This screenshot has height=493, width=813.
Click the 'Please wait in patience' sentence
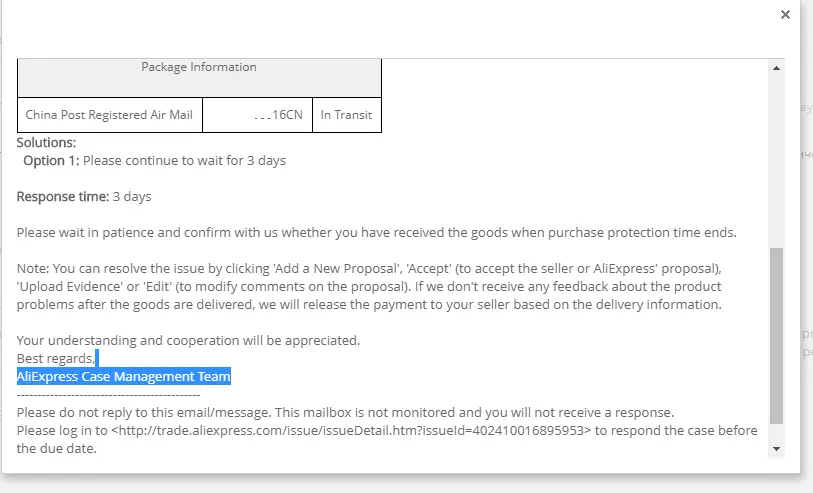376,232
